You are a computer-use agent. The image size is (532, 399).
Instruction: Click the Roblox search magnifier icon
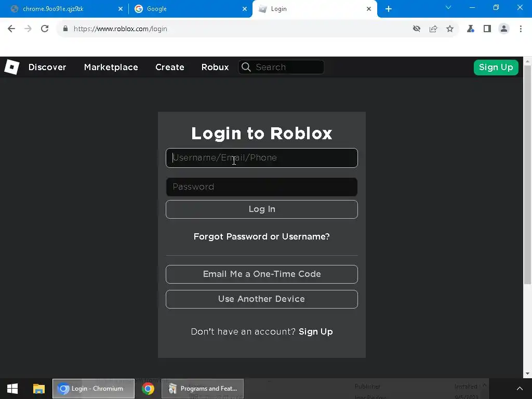click(246, 67)
